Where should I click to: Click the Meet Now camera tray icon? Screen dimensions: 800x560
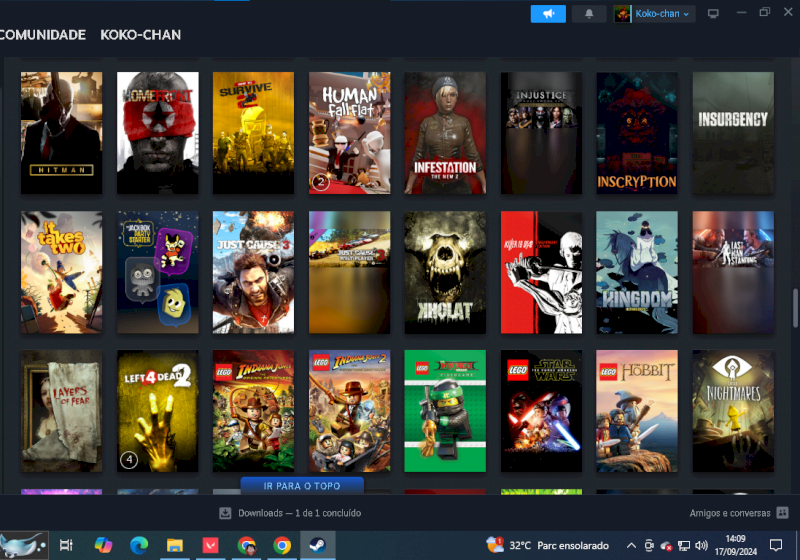pos(649,546)
